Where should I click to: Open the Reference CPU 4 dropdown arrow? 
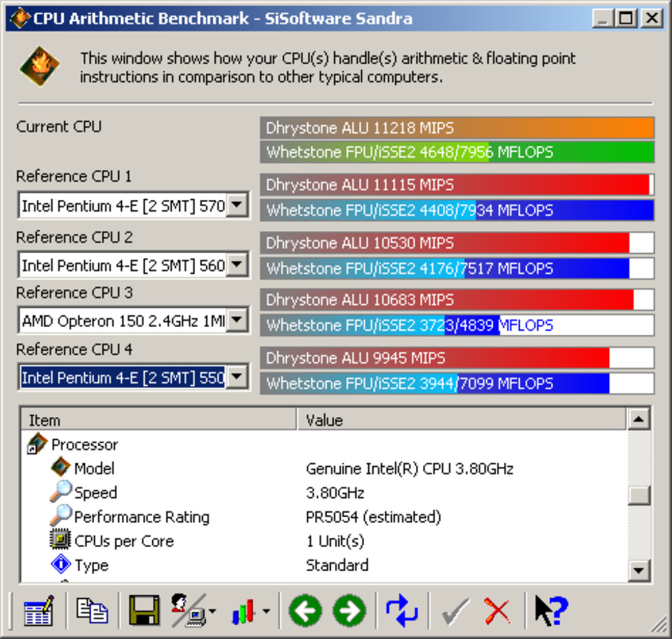point(237,377)
